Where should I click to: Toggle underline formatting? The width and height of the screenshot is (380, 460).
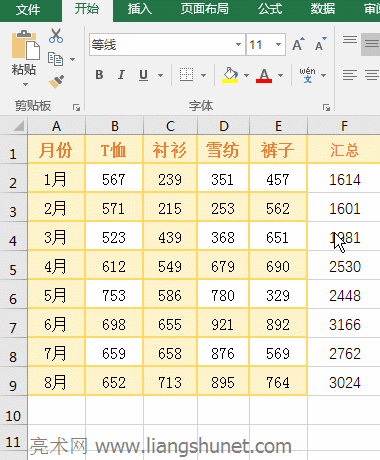(143, 75)
